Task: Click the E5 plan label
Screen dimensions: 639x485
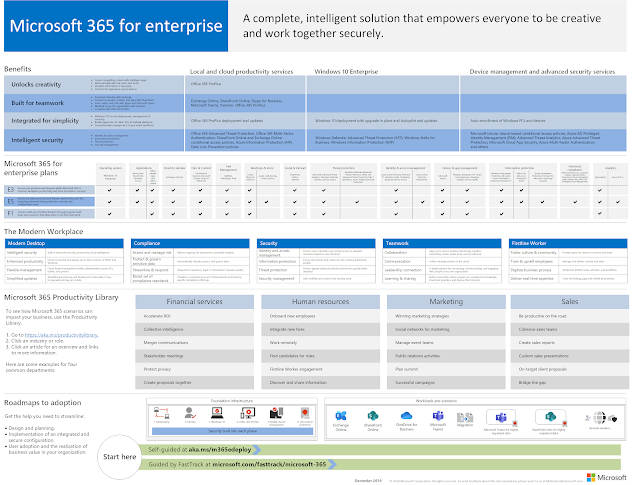Action: click(x=11, y=201)
